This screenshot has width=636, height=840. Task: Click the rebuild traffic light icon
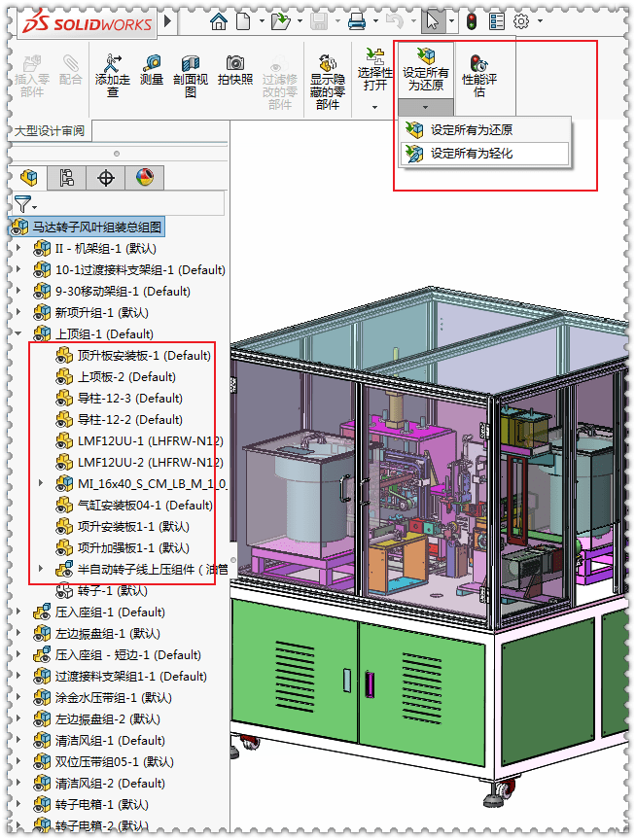click(472, 21)
